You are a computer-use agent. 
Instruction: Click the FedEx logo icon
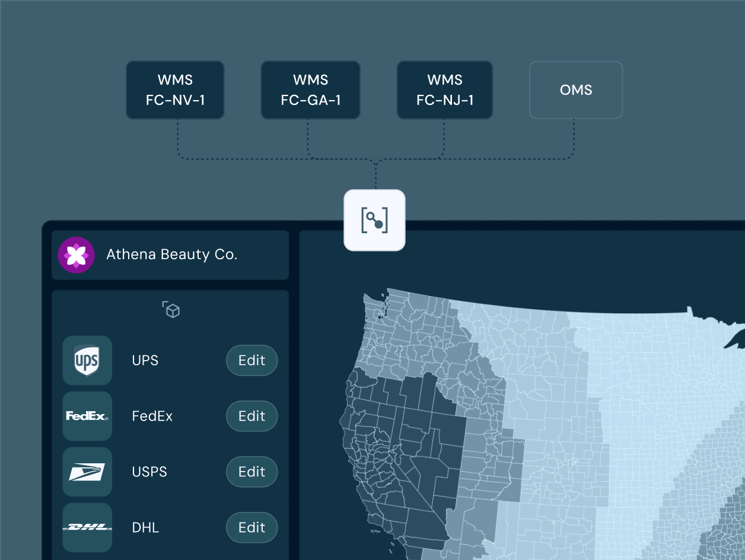pos(87,416)
